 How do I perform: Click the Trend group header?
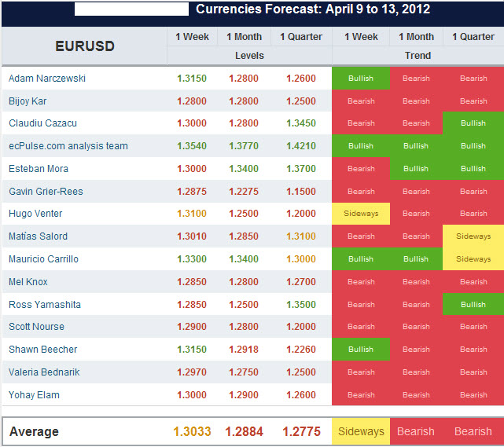pos(418,56)
